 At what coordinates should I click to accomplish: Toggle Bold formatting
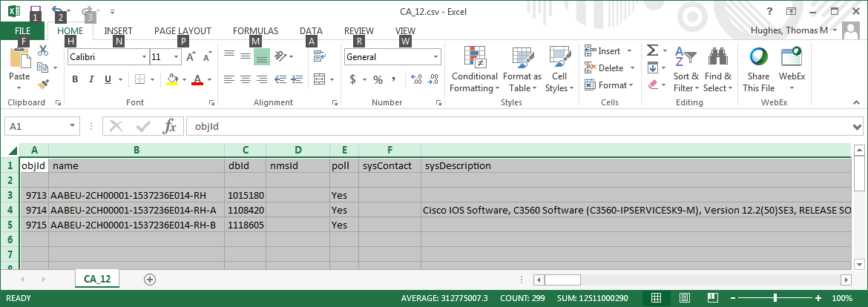tap(75, 79)
